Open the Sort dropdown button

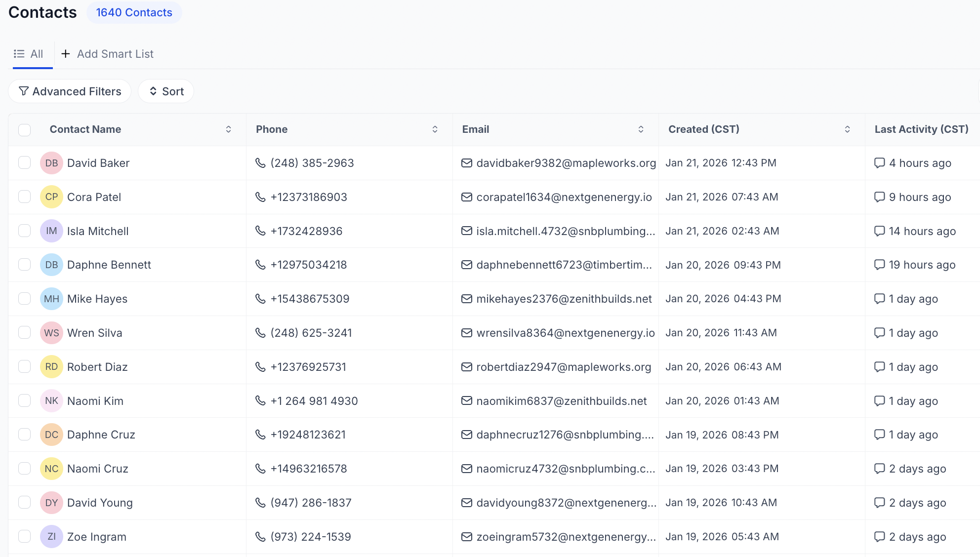pos(166,91)
